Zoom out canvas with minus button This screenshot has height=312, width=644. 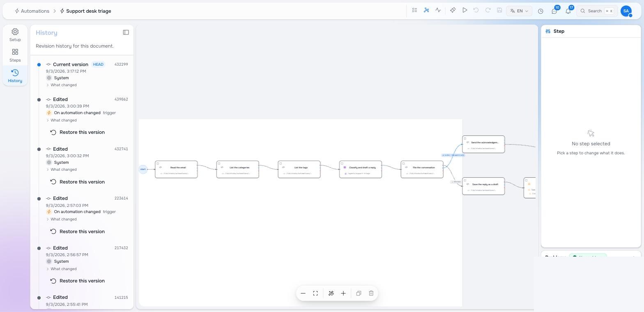pos(303,293)
